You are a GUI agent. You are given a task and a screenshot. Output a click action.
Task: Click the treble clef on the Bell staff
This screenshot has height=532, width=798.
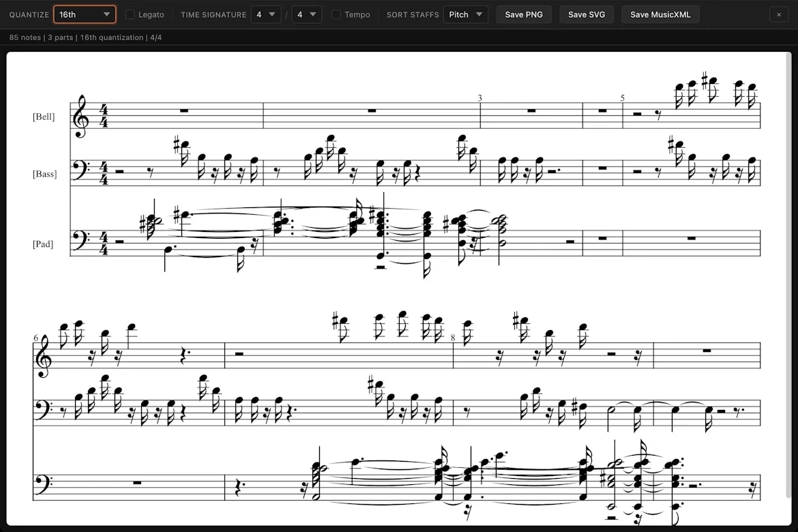(x=80, y=116)
